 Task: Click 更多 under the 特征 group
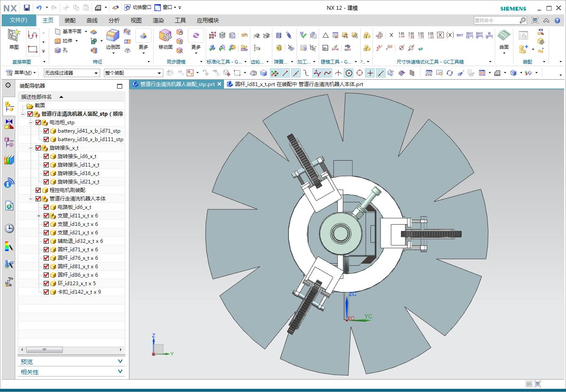(x=143, y=42)
